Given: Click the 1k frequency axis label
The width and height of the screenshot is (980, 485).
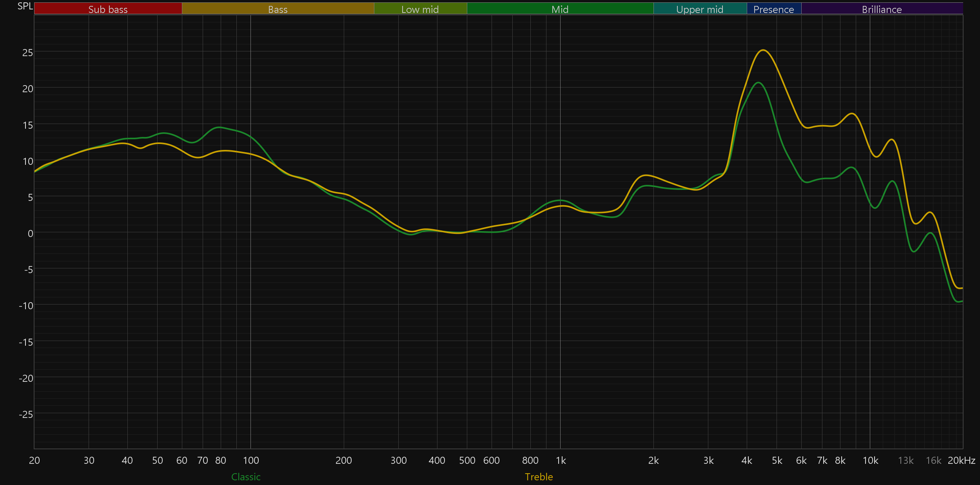Looking at the screenshot, I should coord(561,461).
